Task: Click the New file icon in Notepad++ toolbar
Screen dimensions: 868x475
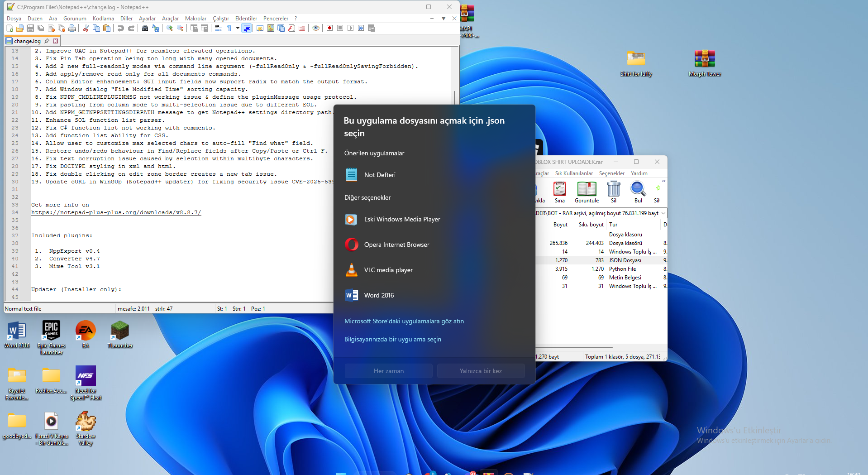Action: click(10, 28)
